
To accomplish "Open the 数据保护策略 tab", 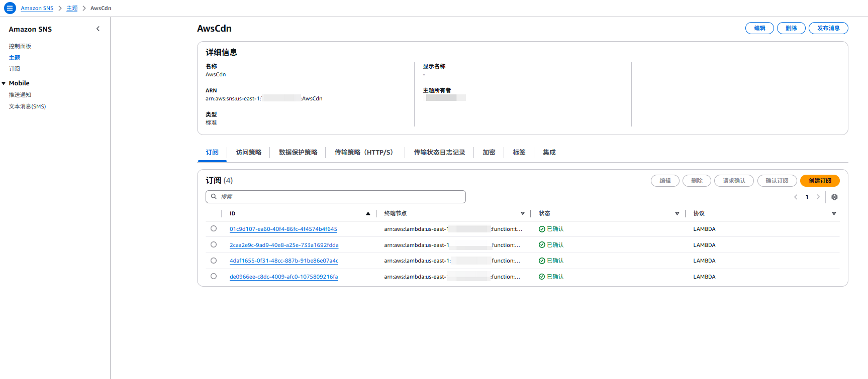I will (298, 153).
